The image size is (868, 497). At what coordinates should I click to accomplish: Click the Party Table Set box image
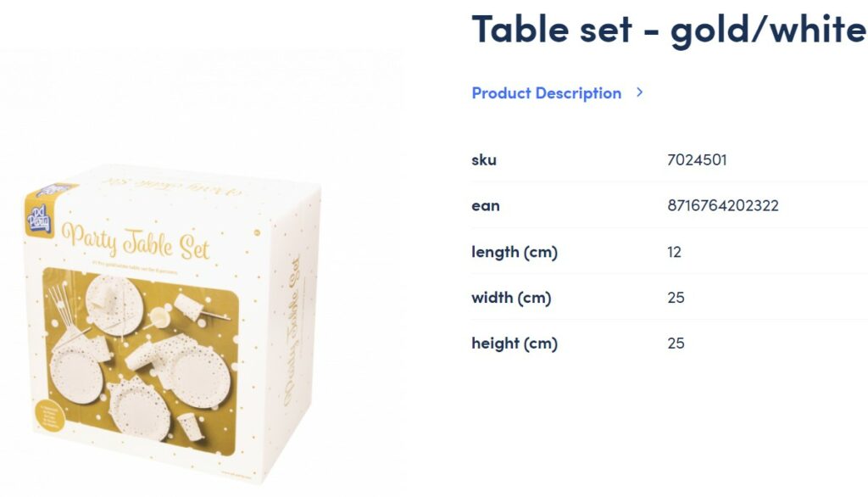pos(171,324)
